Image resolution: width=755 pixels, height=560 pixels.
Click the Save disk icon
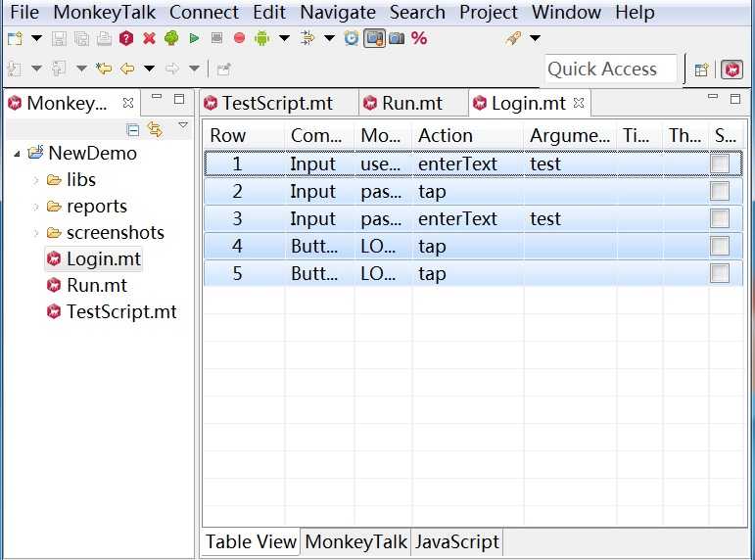click(x=59, y=38)
